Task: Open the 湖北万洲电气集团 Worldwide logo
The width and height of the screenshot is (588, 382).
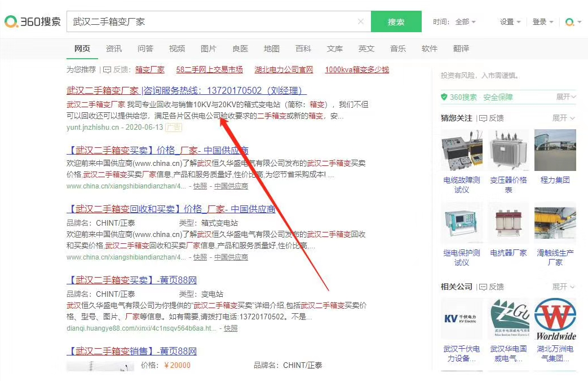Action: tap(555, 319)
